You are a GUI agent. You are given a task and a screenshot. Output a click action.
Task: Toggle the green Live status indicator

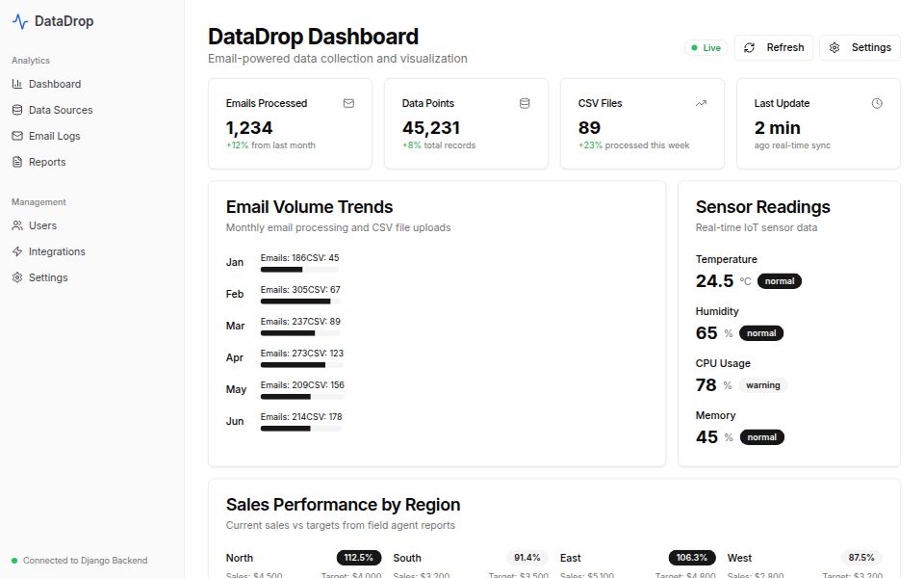(x=705, y=47)
